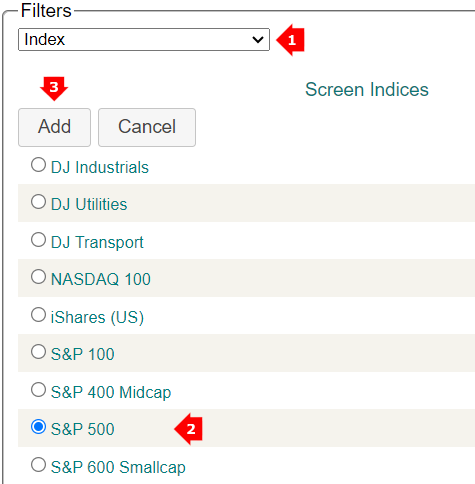Open the Index filter dropdown
The height and width of the screenshot is (484, 475).
click(x=144, y=40)
